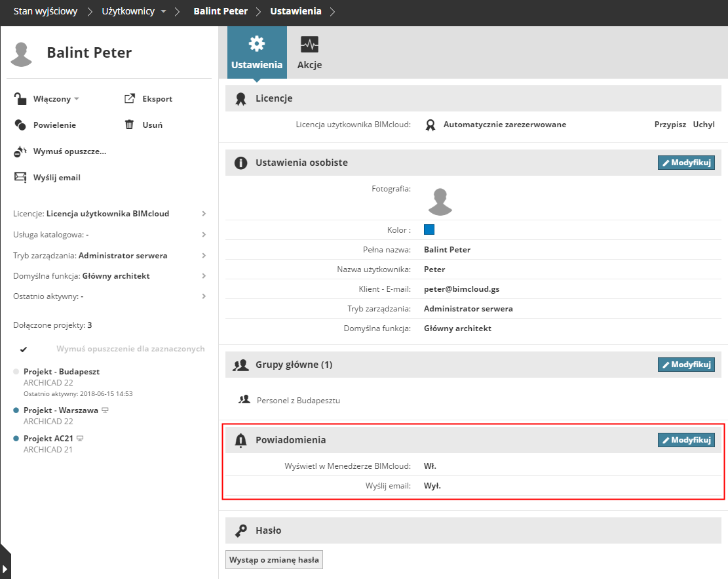Click the Usuń trash icon
The image size is (728, 579).
(x=129, y=125)
